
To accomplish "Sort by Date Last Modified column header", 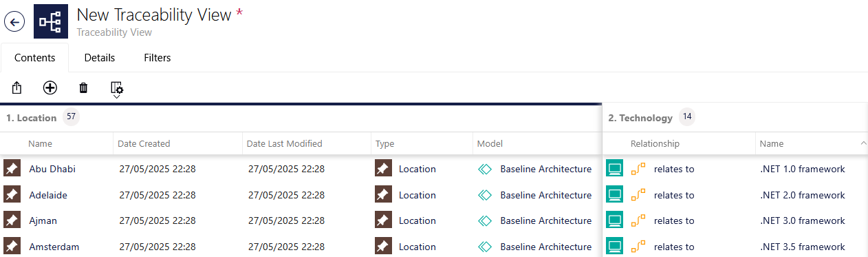I will [285, 144].
